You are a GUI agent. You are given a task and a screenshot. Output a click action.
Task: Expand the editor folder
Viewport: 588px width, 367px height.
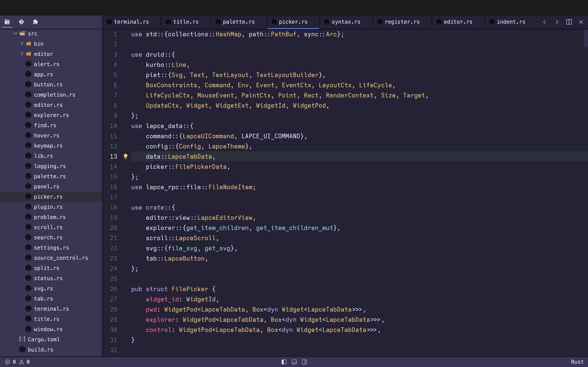[22, 54]
